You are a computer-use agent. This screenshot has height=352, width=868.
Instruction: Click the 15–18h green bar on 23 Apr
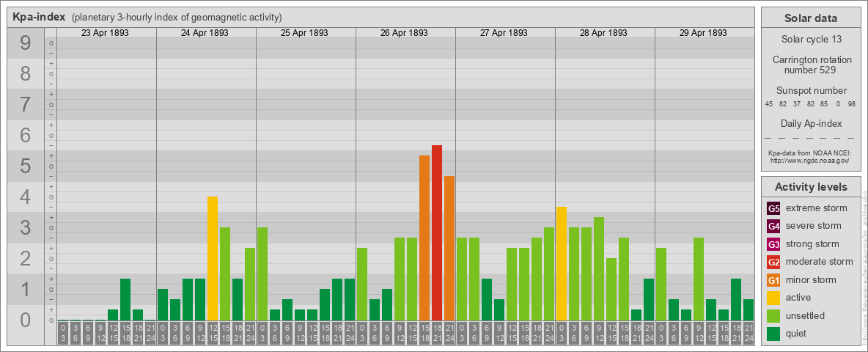125,299
